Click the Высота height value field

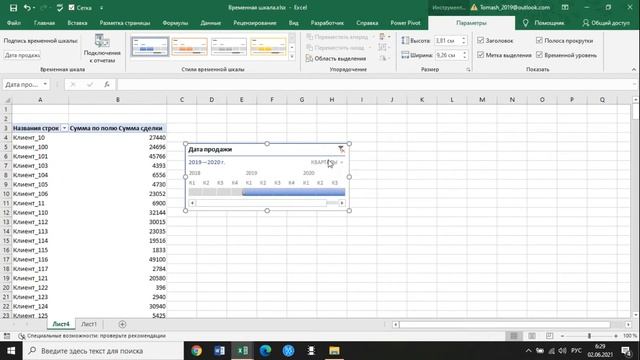447,40
